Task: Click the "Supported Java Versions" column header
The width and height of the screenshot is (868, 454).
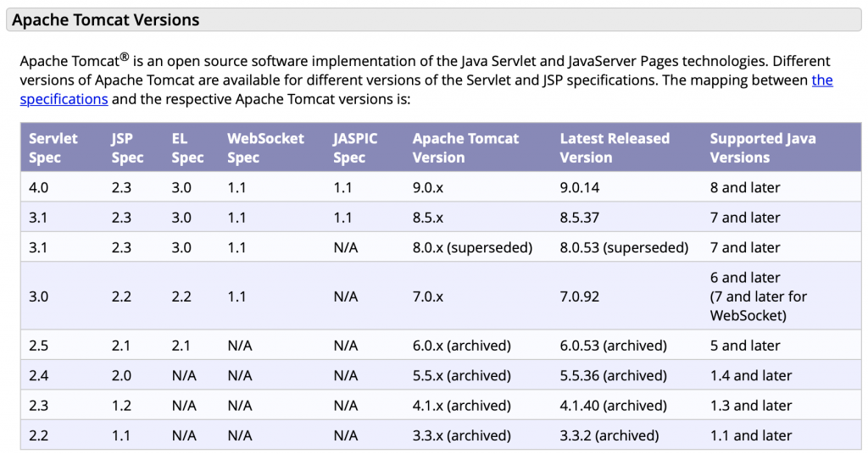Action: [763, 148]
